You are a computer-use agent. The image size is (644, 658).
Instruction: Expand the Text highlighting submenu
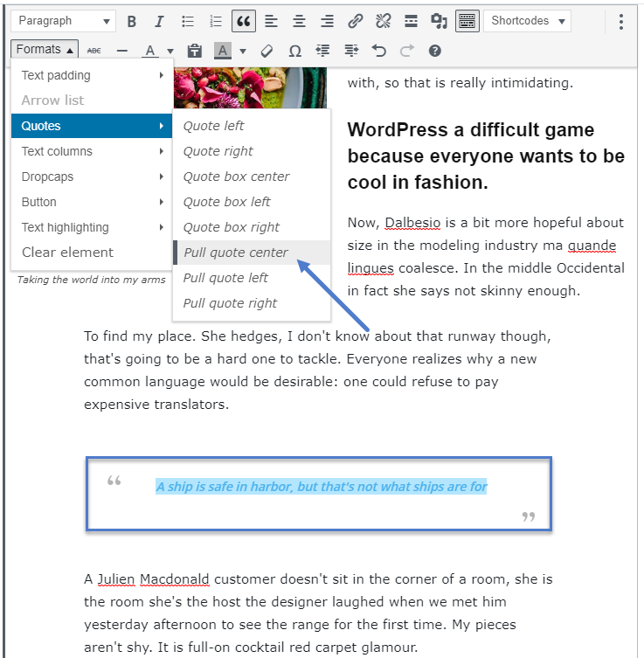(92, 227)
